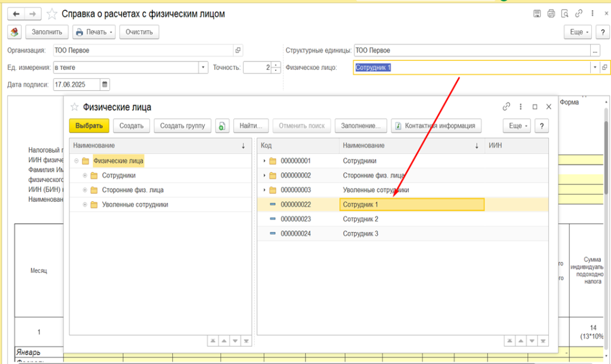The image size is (611, 364).
Task: Select the Сотрудник 2 row
Action: point(403,219)
